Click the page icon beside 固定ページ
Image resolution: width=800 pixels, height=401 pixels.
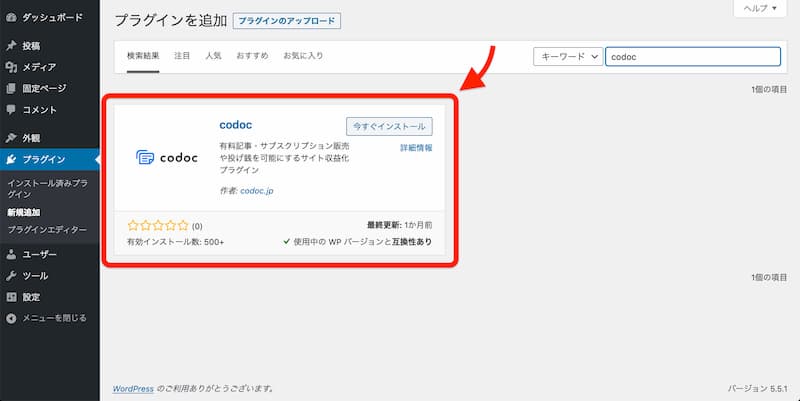click(11, 88)
